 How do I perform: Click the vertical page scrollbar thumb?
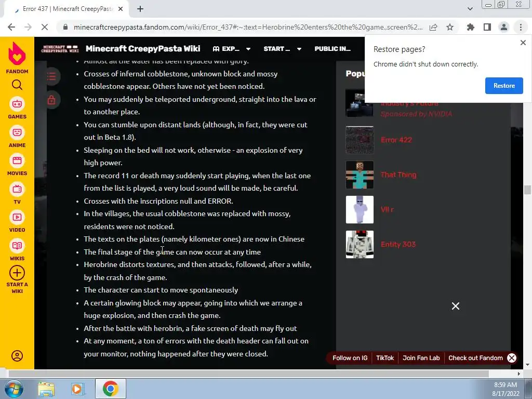coord(527,190)
